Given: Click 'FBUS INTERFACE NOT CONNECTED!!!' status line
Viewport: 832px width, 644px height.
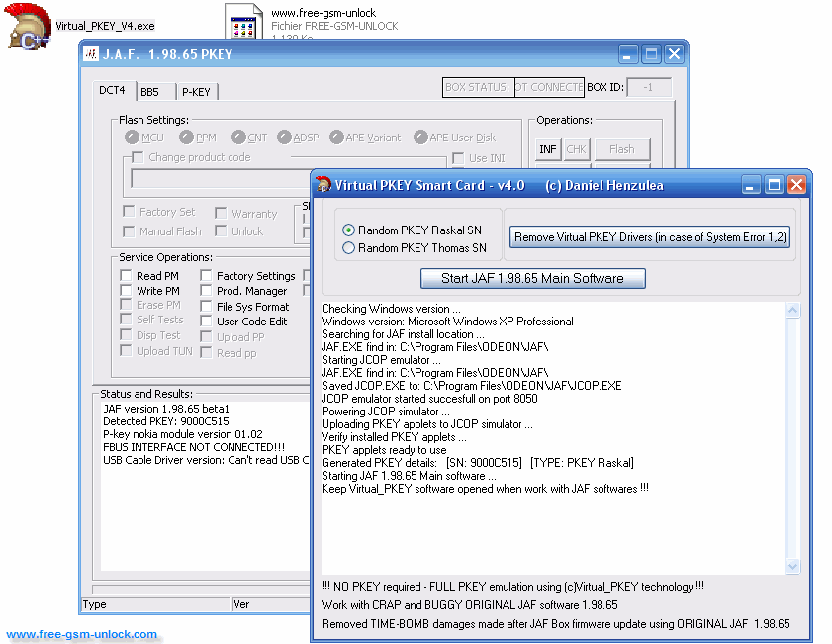Looking at the screenshot, I should point(194,448).
